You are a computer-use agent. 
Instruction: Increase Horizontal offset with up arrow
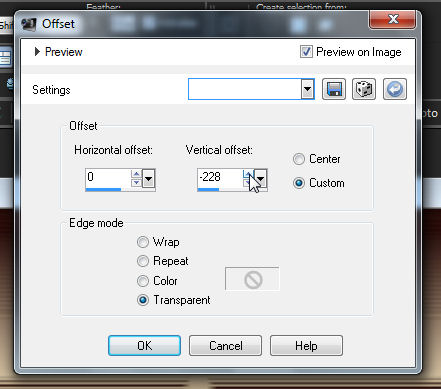[136, 174]
